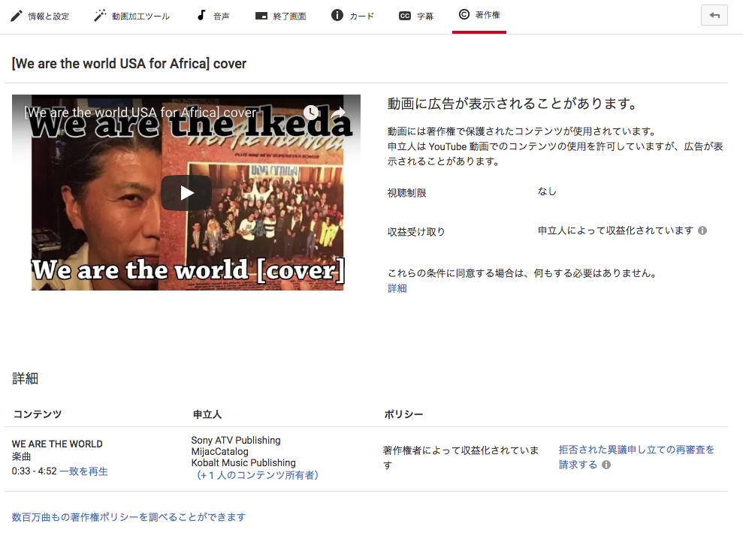The width and height of the screenshot is (743, 560).
Task: Click the 視聴制限 label
Action: [x=407, y=193]
